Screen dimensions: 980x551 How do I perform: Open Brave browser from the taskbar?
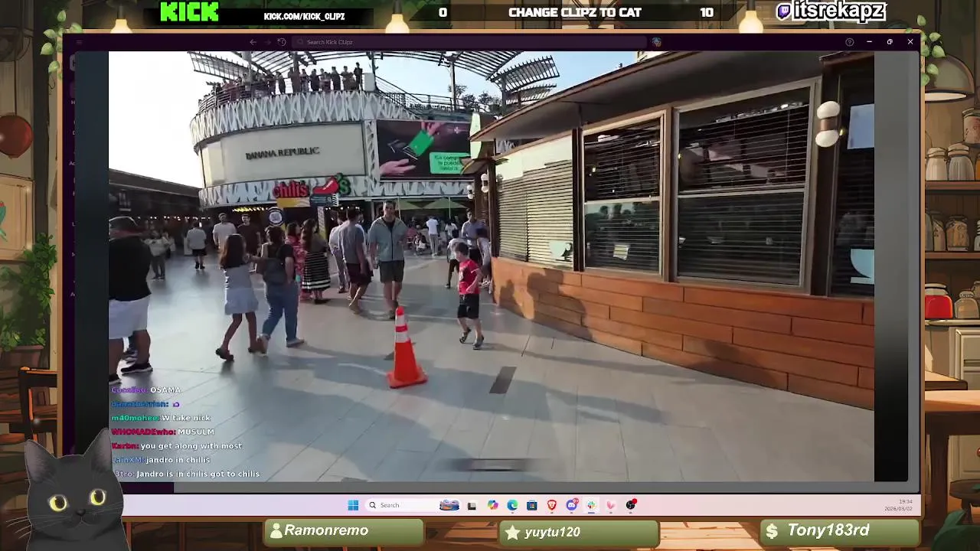coord(552,505)
